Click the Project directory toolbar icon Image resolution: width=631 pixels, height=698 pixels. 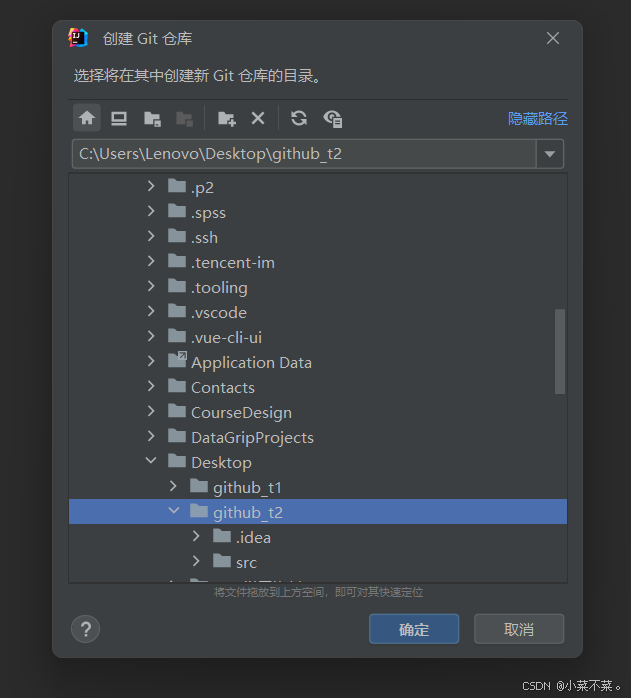(x=152, y=118)
